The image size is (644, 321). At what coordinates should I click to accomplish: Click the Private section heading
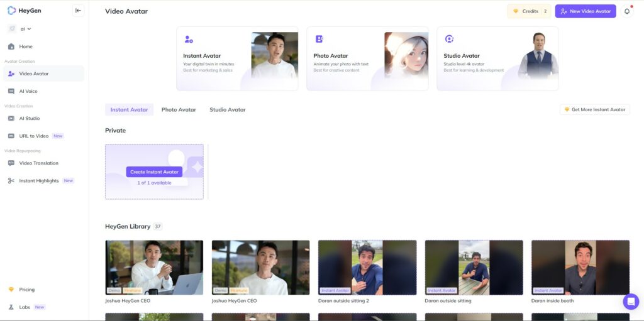coord(116,131)
